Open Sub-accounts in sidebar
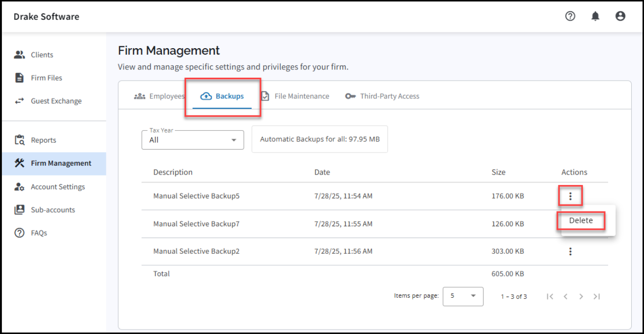Screen dimensions: 644x334 [x=53, y=210]
